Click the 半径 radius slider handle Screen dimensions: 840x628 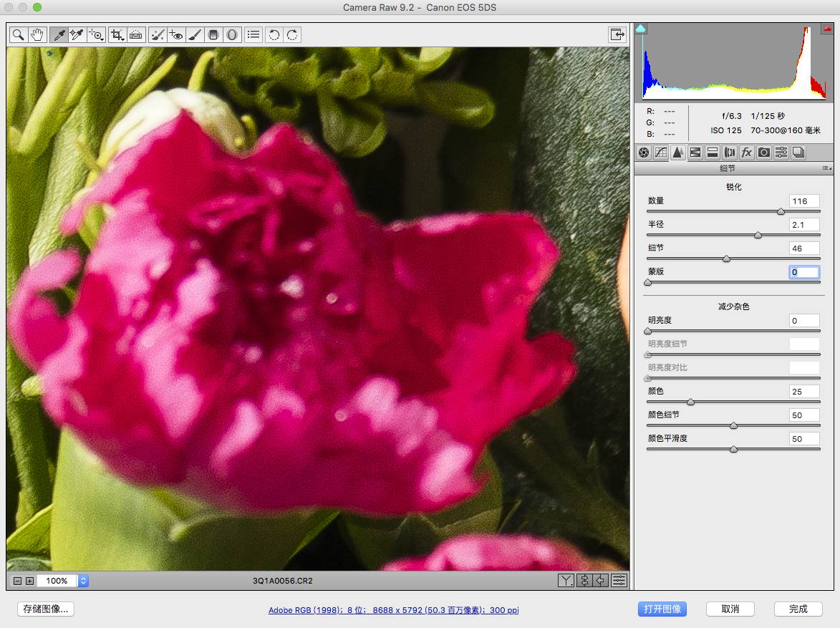click(758, 236)
